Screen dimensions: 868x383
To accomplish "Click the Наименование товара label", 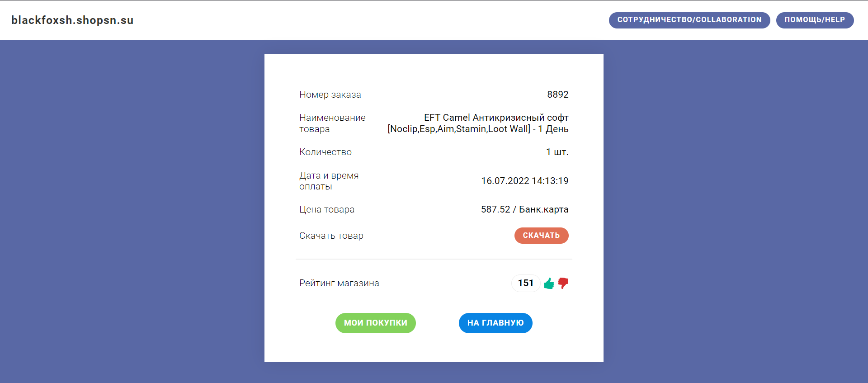I will (x=332, y=123).
